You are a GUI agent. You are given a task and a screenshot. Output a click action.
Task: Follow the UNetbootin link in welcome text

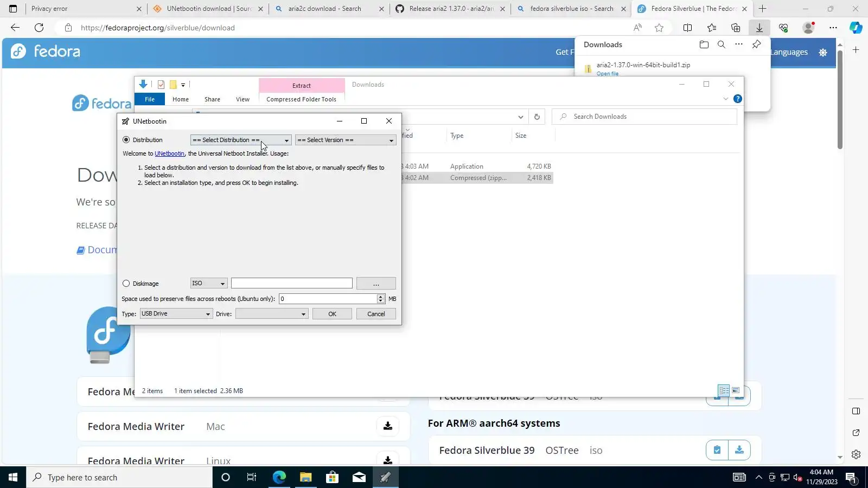169,153
